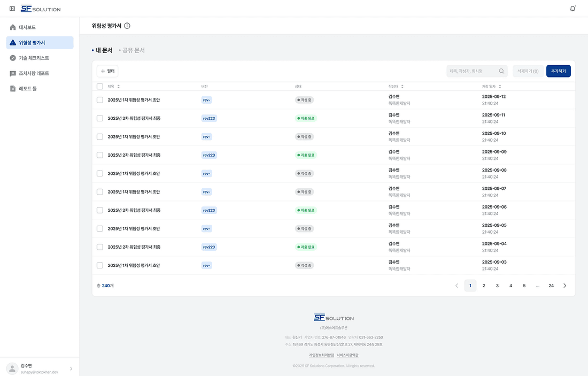588x376 pixels.
Task: Check the row dated 2025-09-07
Action: 100,192
